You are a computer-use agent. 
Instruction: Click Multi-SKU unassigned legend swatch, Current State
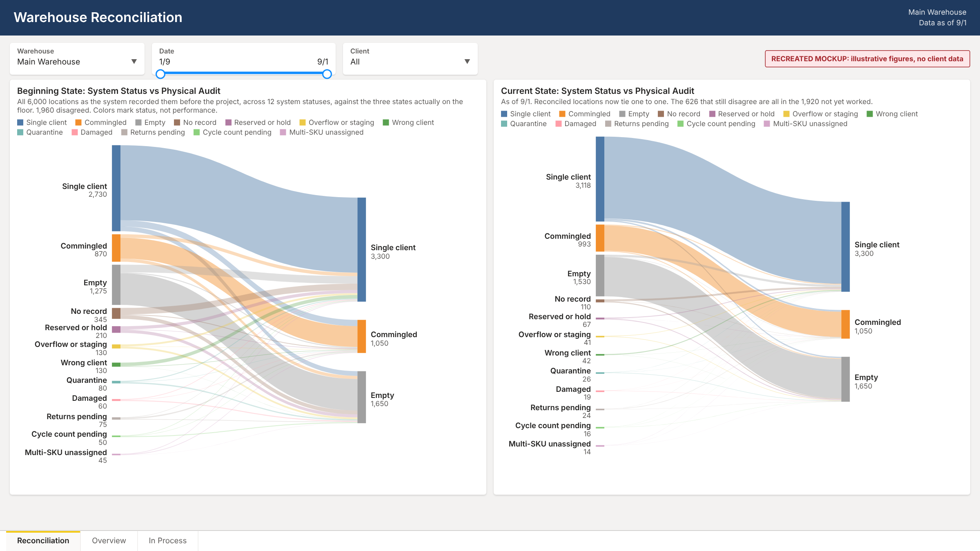click(x=767, y=124)
